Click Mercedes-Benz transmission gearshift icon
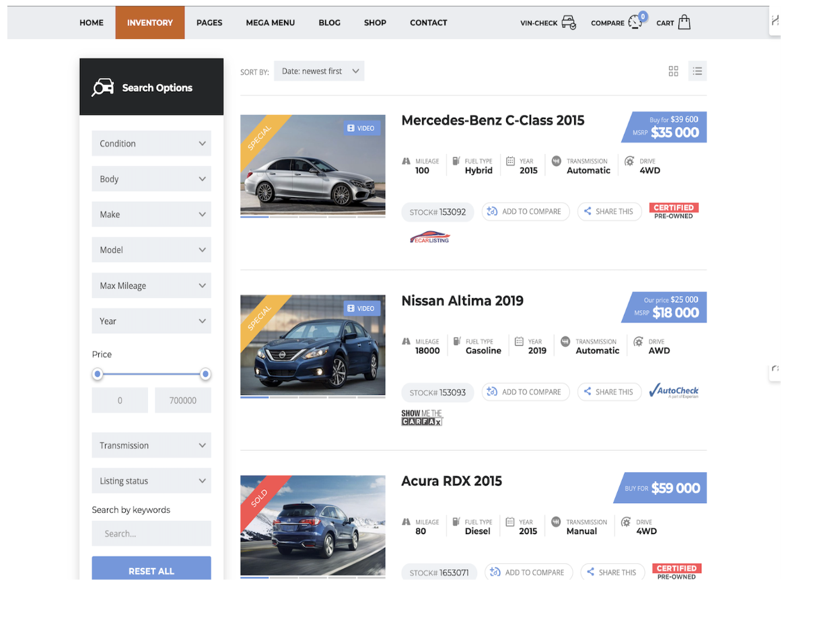 click(556, 161)
